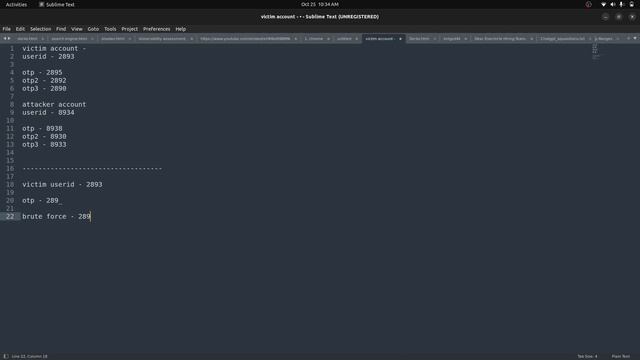Screen dimensions: 640x360
Task: Click the line 'otp3 - 8933'
Action: pos(44,144)
